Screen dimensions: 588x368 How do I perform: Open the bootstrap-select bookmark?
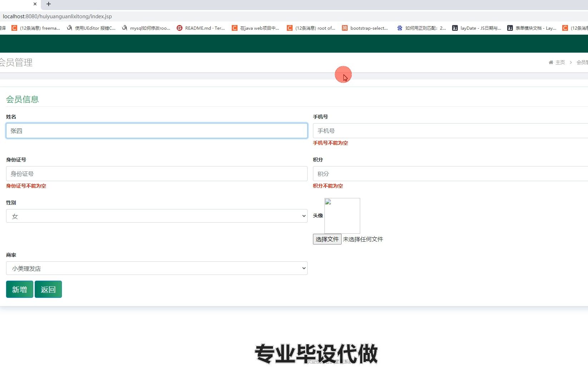tap(365, 28)
